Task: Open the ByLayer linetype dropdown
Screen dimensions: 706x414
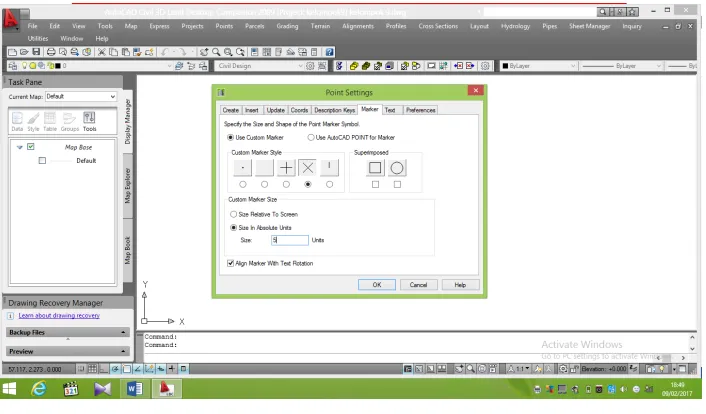Action: (659, 66)
